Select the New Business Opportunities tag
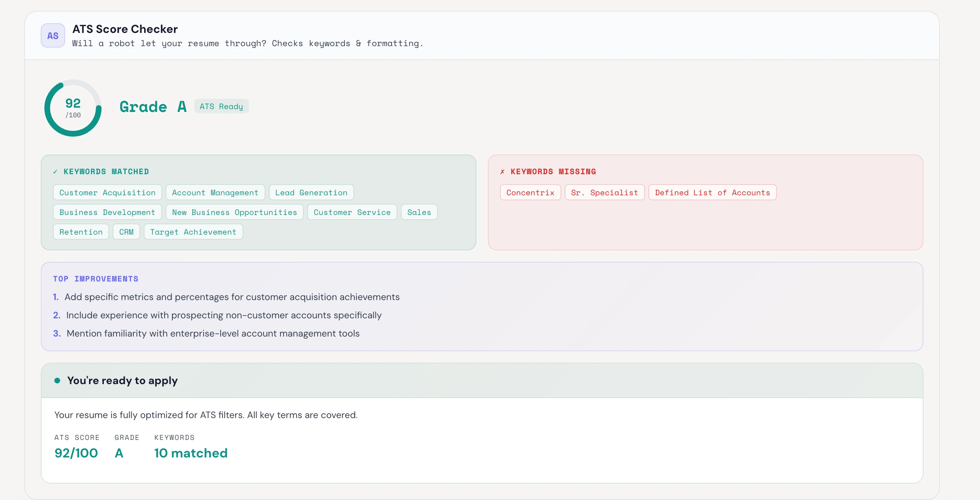The height and width of the screenshot is (500, 980). 234,212
